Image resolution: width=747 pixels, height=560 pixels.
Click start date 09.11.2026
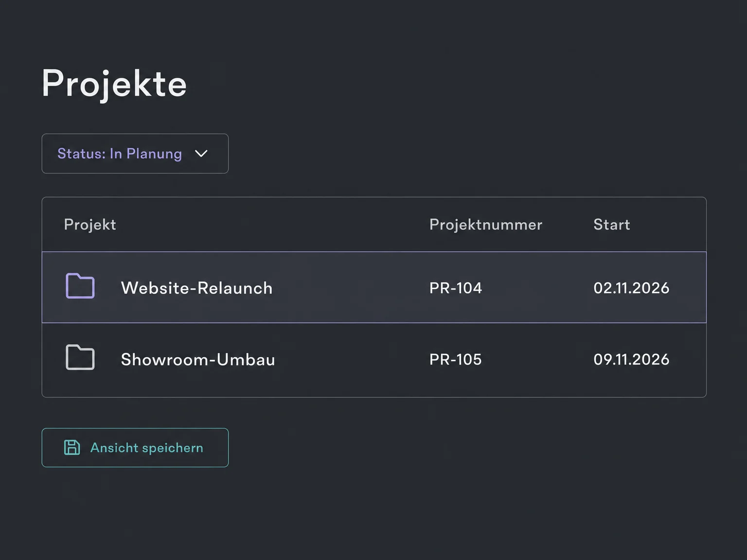point(631,359)
